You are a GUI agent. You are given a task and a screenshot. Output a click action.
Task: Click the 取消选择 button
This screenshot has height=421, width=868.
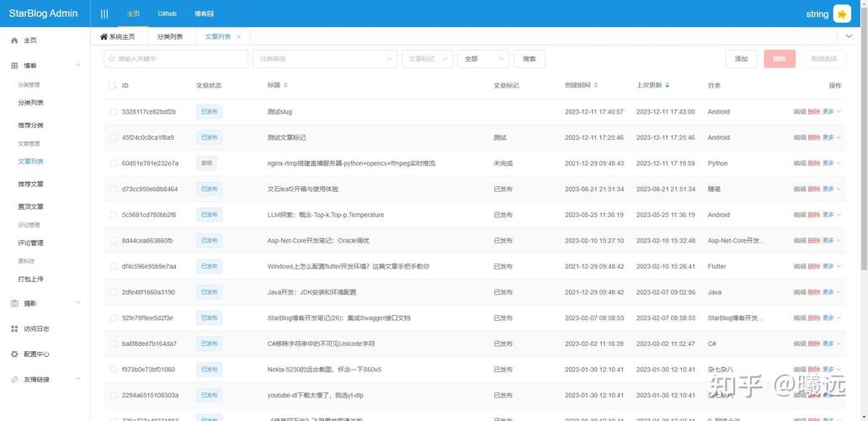(823, 59)
